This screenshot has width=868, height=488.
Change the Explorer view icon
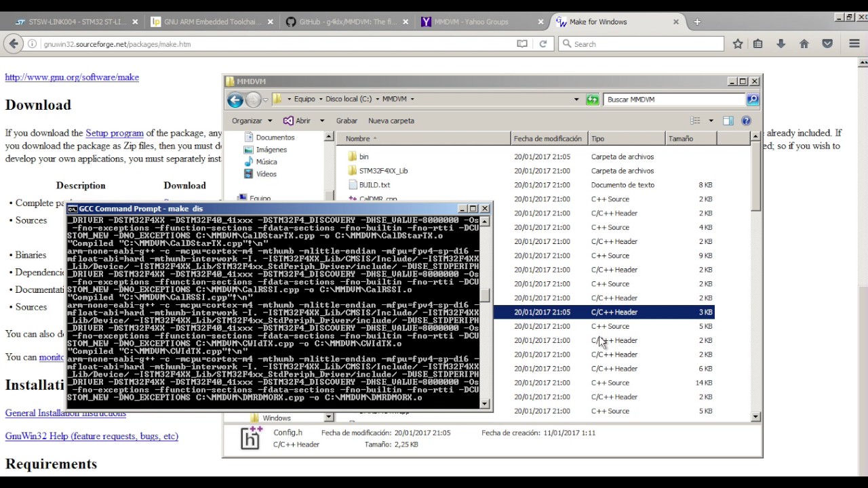click(x=695, y=121)
